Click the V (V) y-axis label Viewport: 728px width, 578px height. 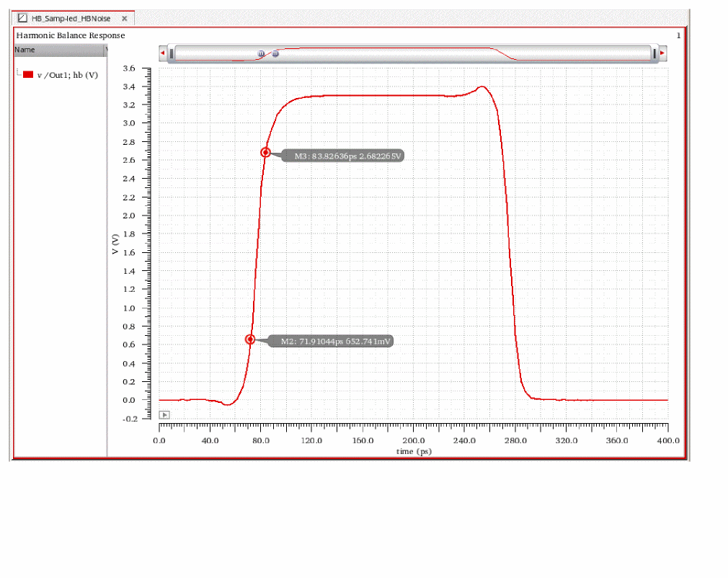(115, 244)
